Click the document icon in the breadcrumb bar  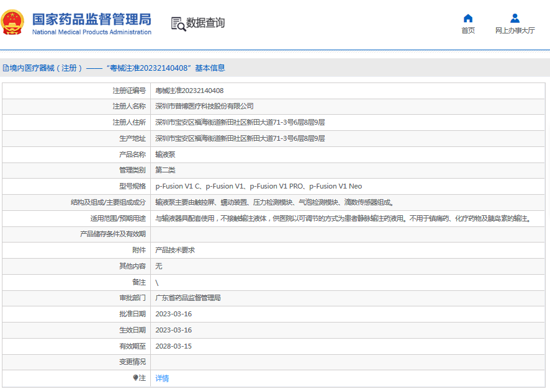5,68
